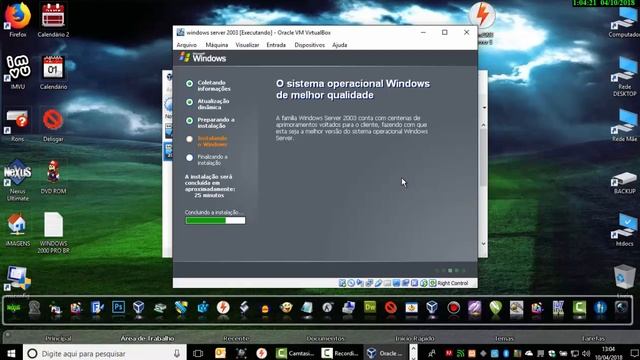Click the green Camtasia icon in dock

click(x=579, y=307)
